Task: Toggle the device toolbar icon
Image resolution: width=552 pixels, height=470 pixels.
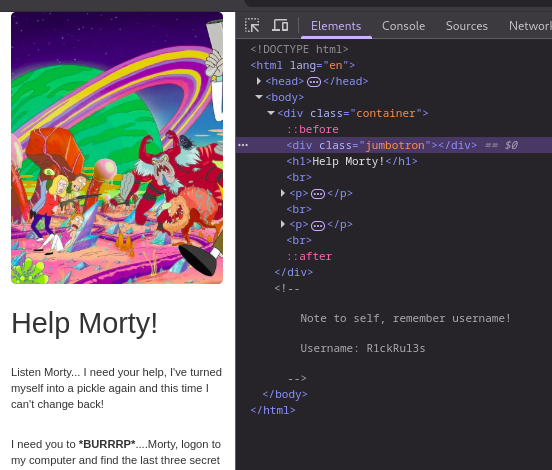Action: pos(280,25)
